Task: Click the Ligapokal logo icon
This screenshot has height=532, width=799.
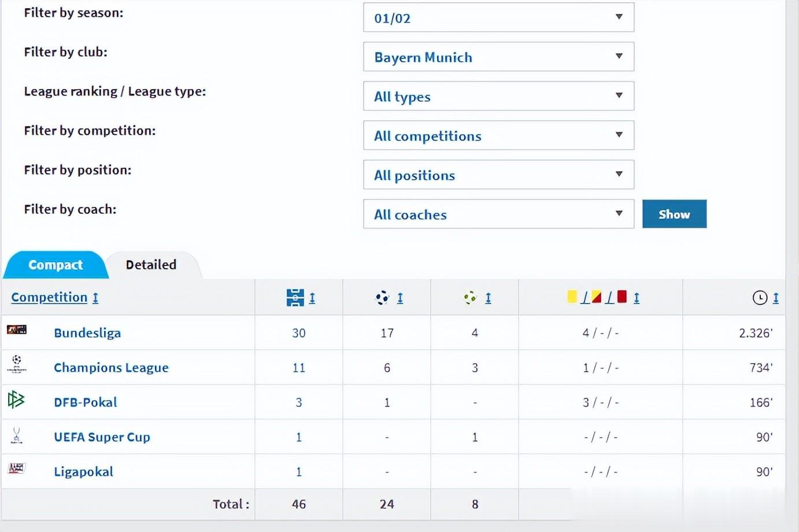Action: (17, 468)
